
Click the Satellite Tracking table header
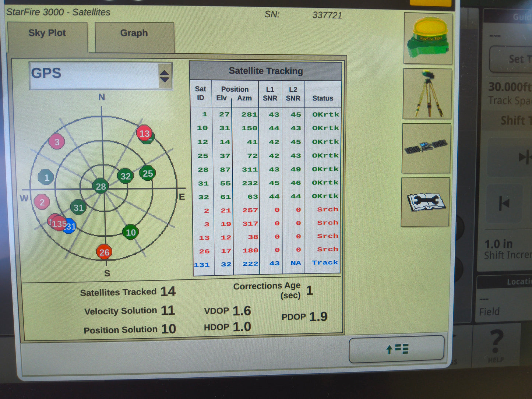[x=266, y=71]
